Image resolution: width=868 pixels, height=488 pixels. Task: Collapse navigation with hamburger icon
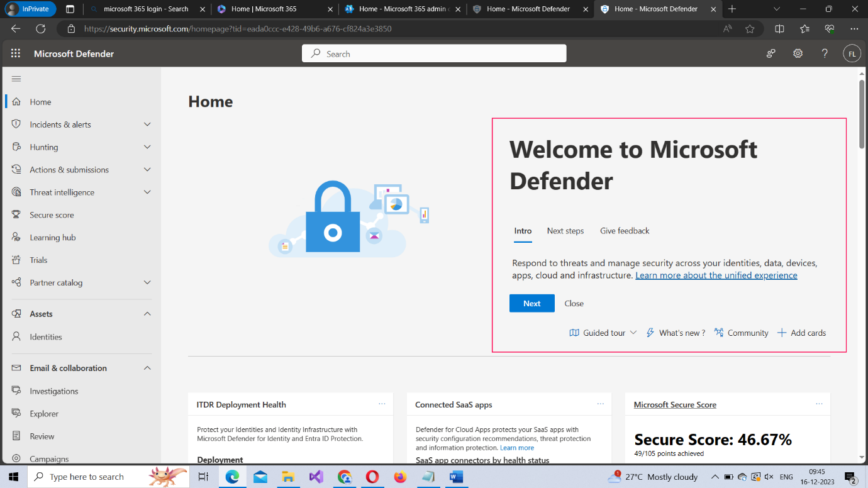tap(16, 79)
